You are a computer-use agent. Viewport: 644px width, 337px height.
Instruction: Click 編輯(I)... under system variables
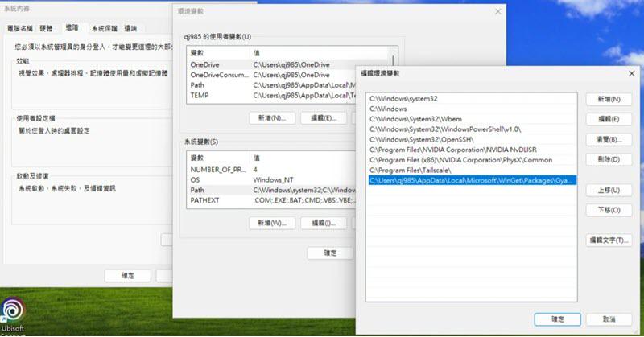[324, 223]
